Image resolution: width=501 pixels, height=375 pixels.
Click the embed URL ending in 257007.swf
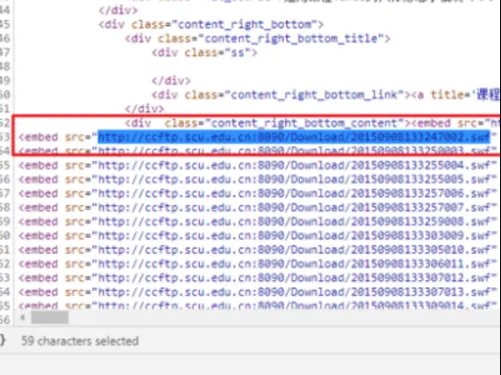(x=295, y=208)
